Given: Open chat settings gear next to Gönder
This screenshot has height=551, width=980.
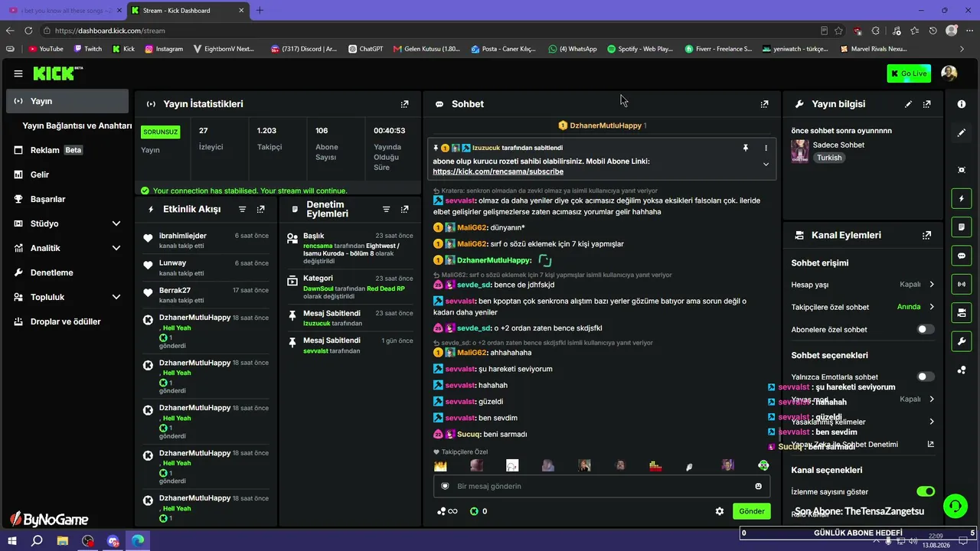Looking at the screenshot, I should click(x=720, y=511).
